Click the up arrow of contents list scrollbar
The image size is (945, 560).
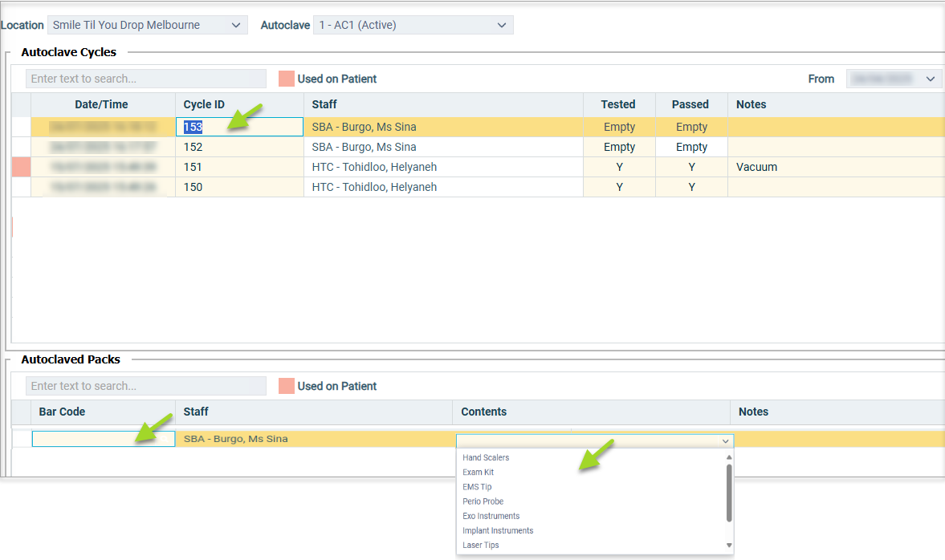point(729,457)
